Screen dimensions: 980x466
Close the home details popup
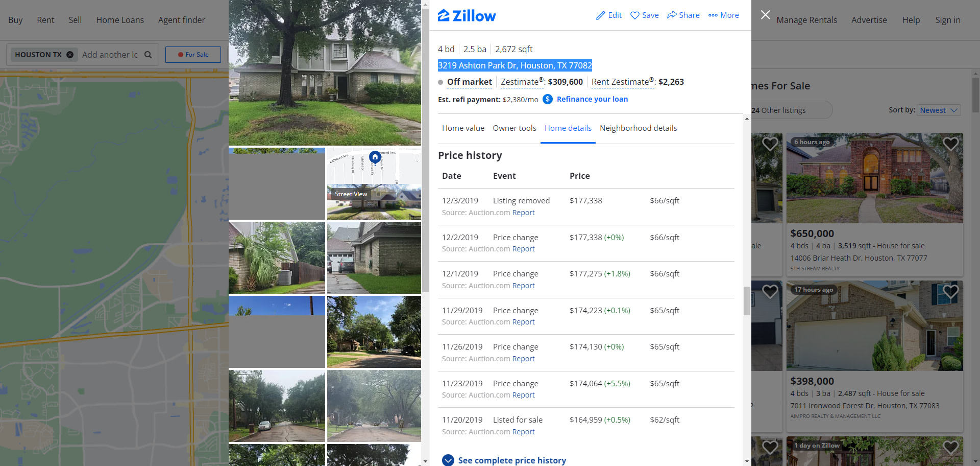click(765, 15)
